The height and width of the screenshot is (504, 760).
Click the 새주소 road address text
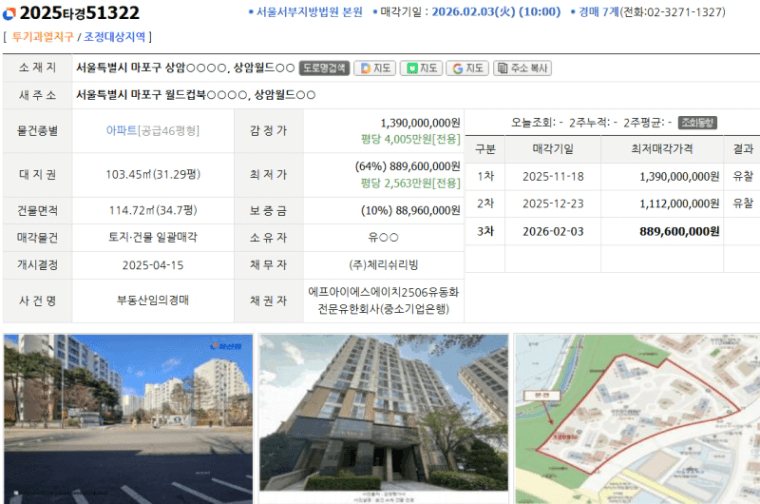(x=196, y=95)
